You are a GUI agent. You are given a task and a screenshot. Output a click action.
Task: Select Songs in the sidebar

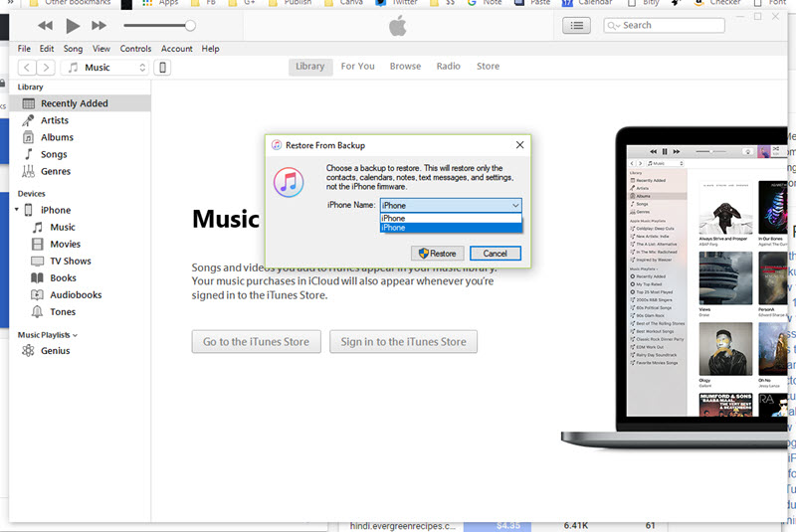(80, 155)
